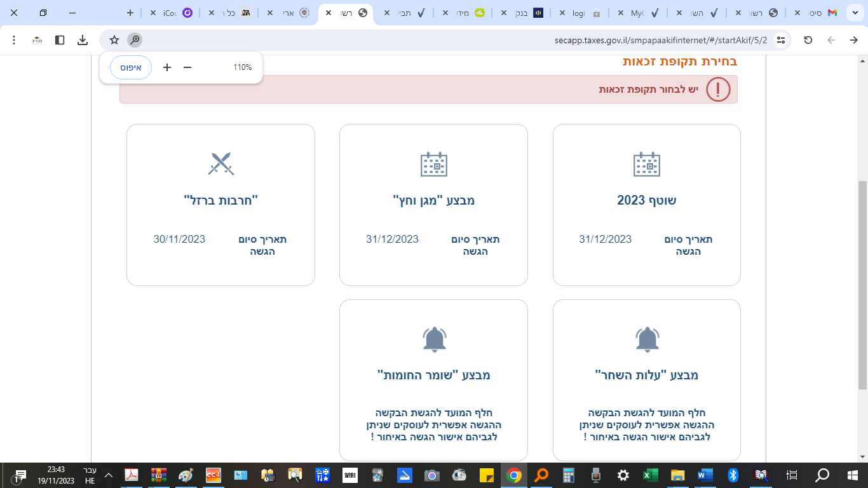Select the שוטף 2023 eligibility period card
Image resolution: width=868 pixels, height=488 pixels.
(647, 205)
